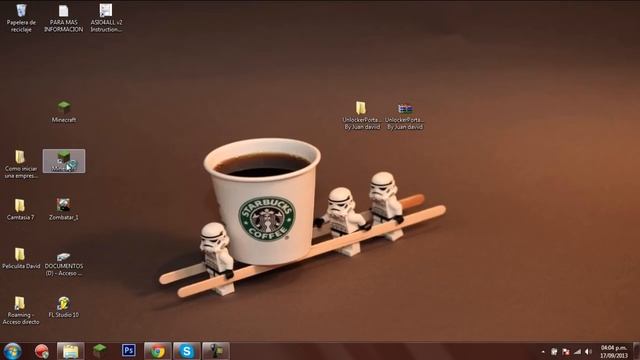Screen dimensions: 640x360
Task: Select the unselected Minecraft desktop shortcut
Action: click(64, 111)
